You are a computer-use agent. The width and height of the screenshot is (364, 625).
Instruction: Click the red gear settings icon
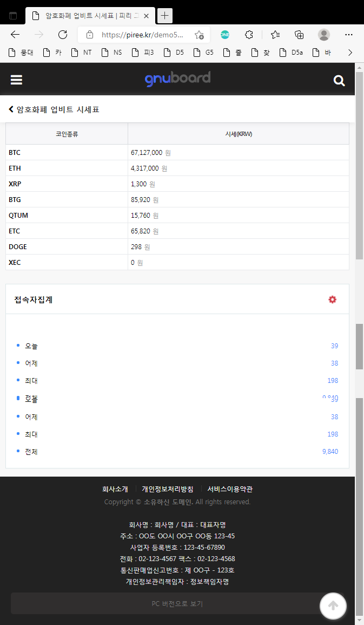[x=332, y=300]
